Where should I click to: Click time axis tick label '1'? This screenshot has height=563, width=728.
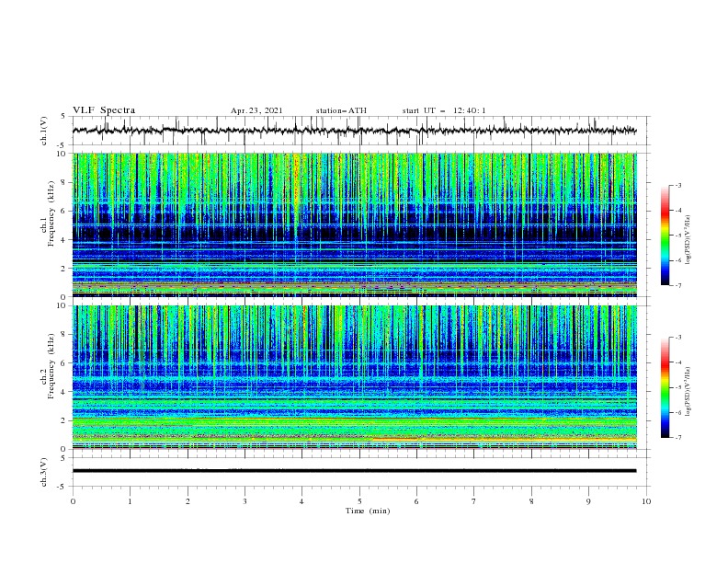pyautogui.click(x=130, y=501)
